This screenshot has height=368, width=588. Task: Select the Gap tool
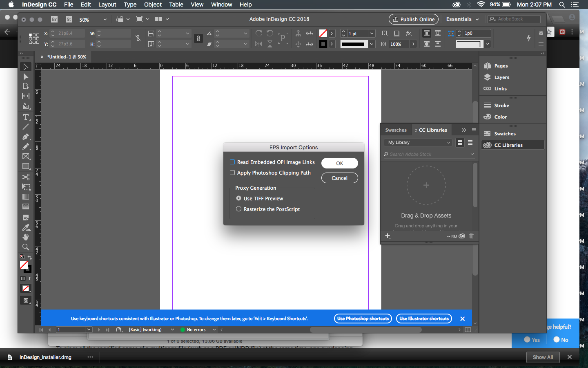tap(26, 96)
